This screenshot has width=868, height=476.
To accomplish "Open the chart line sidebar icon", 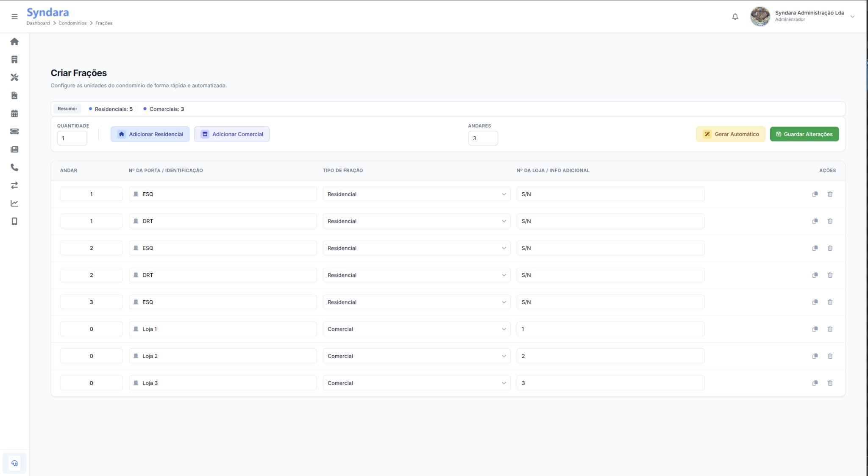I will tap(14, 203).
